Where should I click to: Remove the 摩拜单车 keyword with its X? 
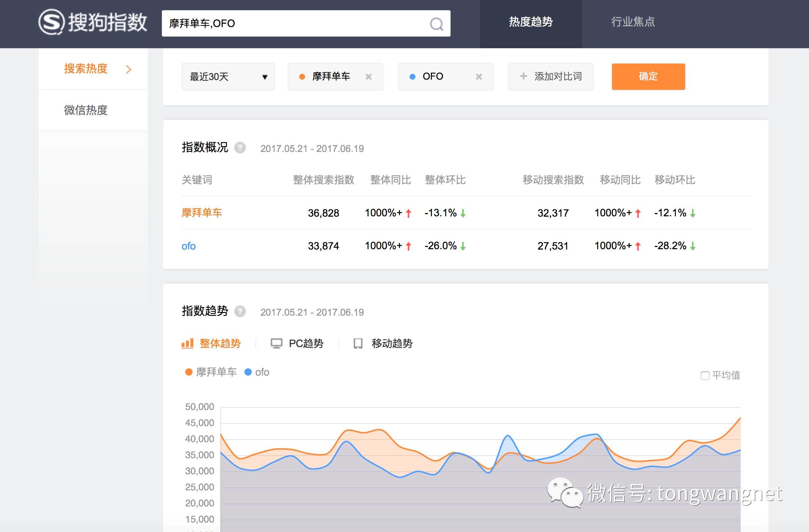(369, 77)
